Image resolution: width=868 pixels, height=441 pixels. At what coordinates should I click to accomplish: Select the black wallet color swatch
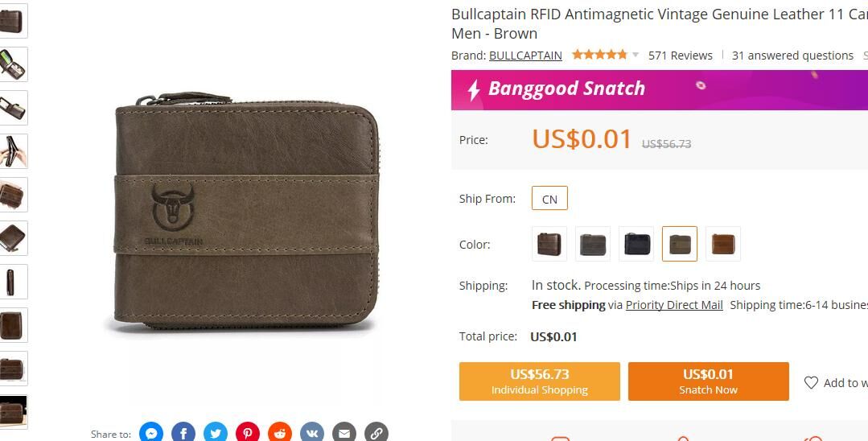pos(636,244)
